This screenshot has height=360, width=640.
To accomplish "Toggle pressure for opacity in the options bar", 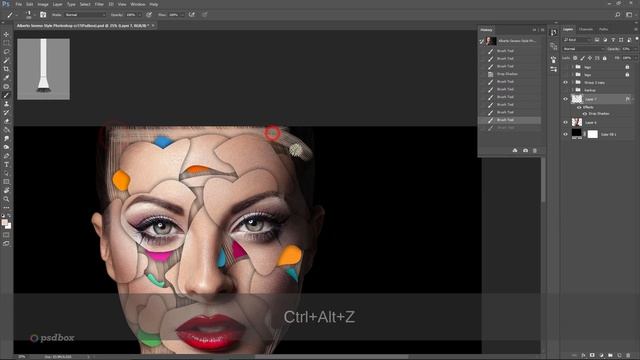I will tap(149, 15).
